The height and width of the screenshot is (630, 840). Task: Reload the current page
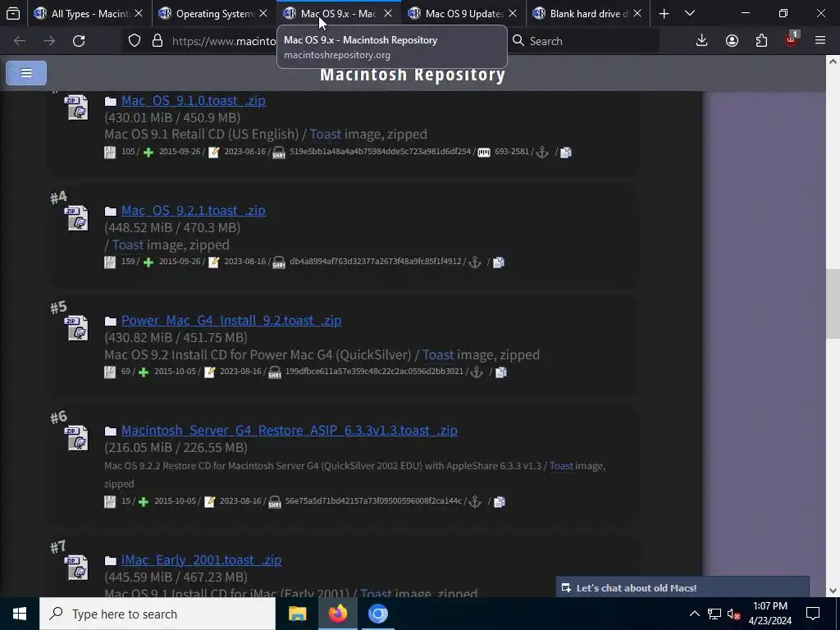(x=79, y=41)
